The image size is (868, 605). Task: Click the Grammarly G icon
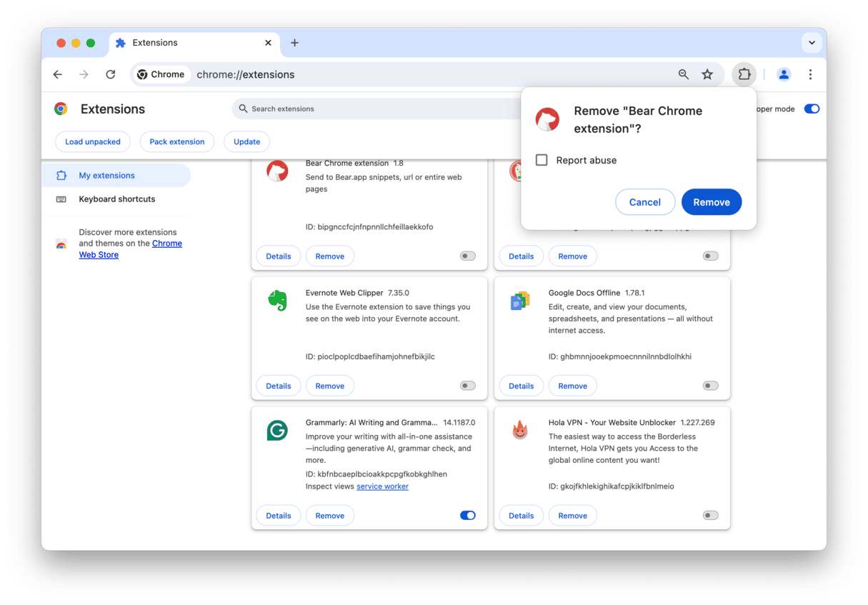click(x=277, y=430)
